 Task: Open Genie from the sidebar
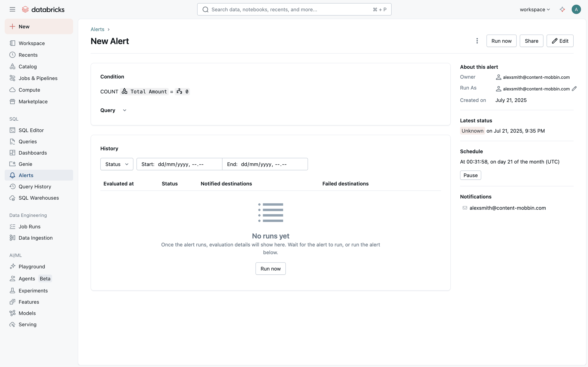pos(25,164)
